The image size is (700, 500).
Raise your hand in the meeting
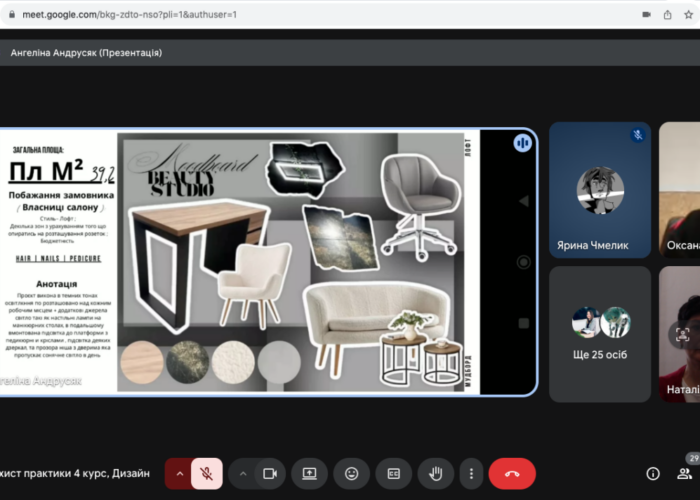(x=436, y=473)
